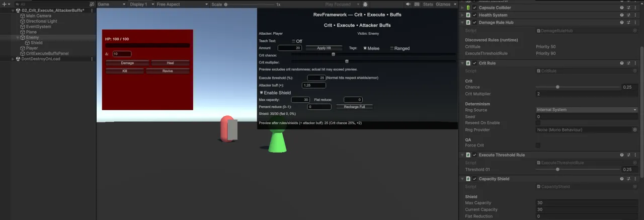This screenshot has width=644, height=220.
Task: Open Health System preset settings icon
Action: pos(629,15)
